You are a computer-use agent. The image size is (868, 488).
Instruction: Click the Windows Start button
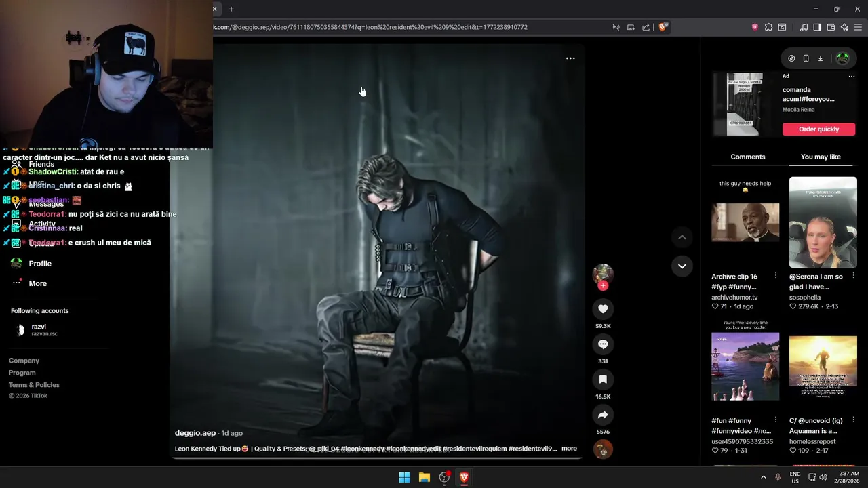(x=404, y=477)
